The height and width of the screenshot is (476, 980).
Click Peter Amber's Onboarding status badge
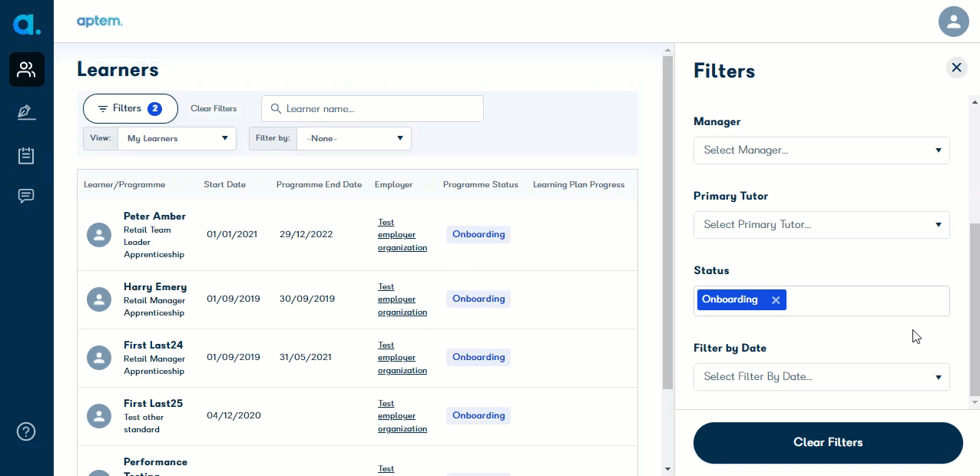(478, 235)
